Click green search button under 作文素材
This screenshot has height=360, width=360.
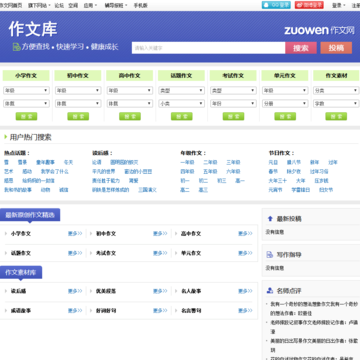point(336,116)
